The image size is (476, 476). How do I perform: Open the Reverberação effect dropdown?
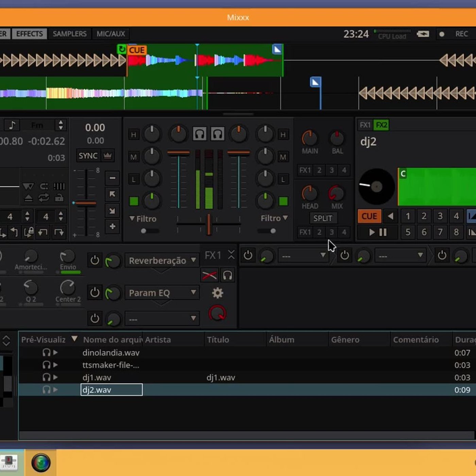coord(161,261)
